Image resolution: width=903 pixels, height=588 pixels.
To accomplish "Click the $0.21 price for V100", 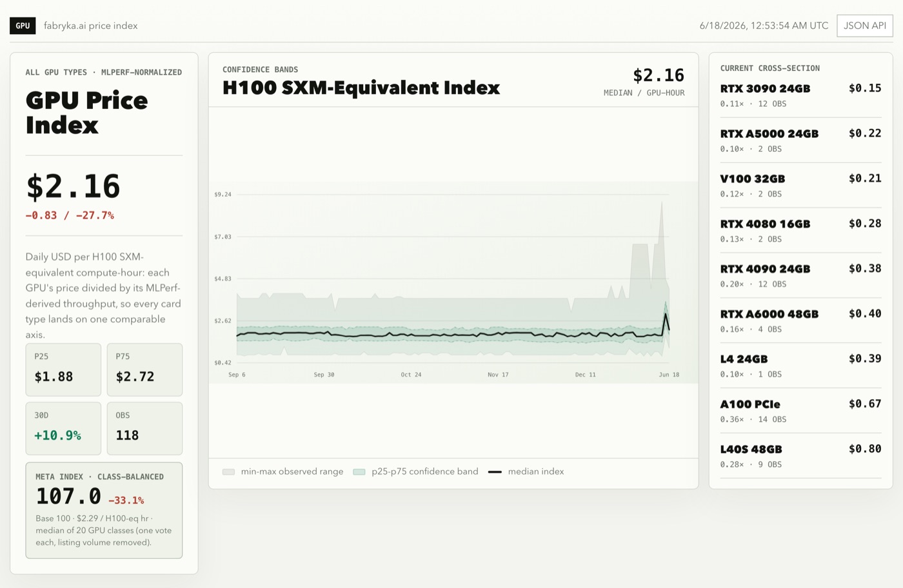I will pos(865,179).
